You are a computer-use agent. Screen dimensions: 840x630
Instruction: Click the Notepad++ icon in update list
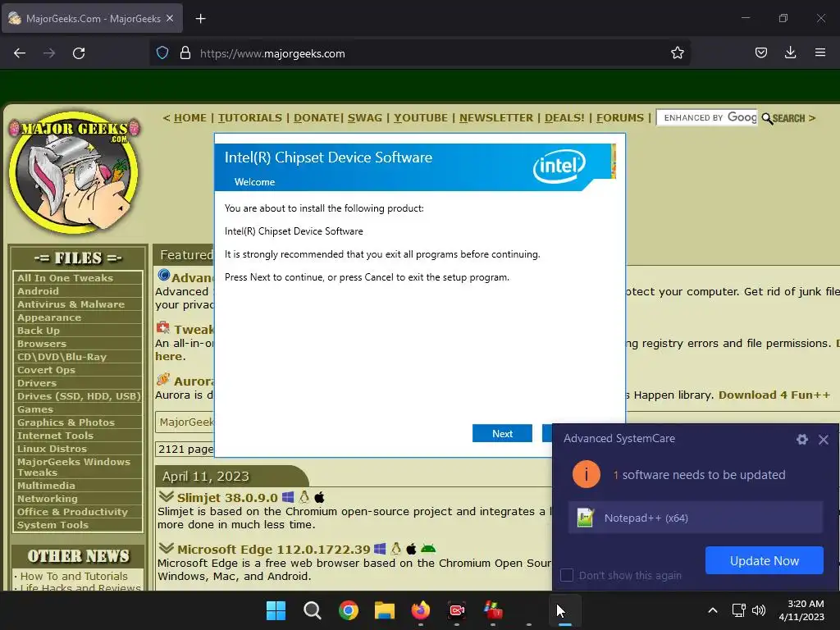585,518
